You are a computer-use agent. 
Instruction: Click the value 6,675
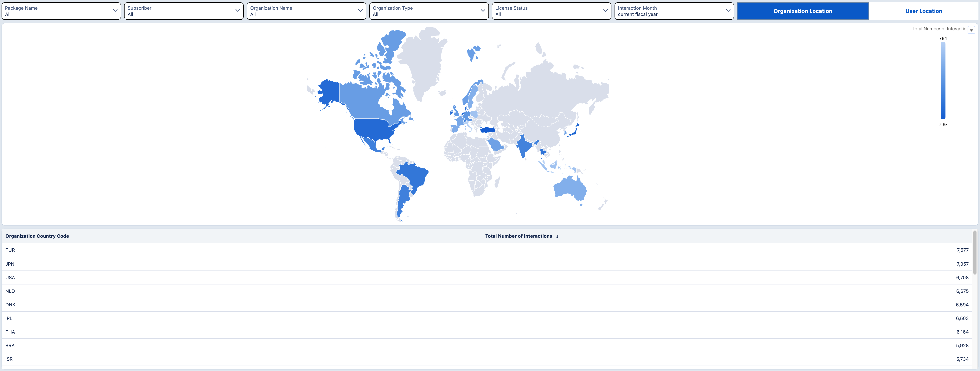(962, 291)
